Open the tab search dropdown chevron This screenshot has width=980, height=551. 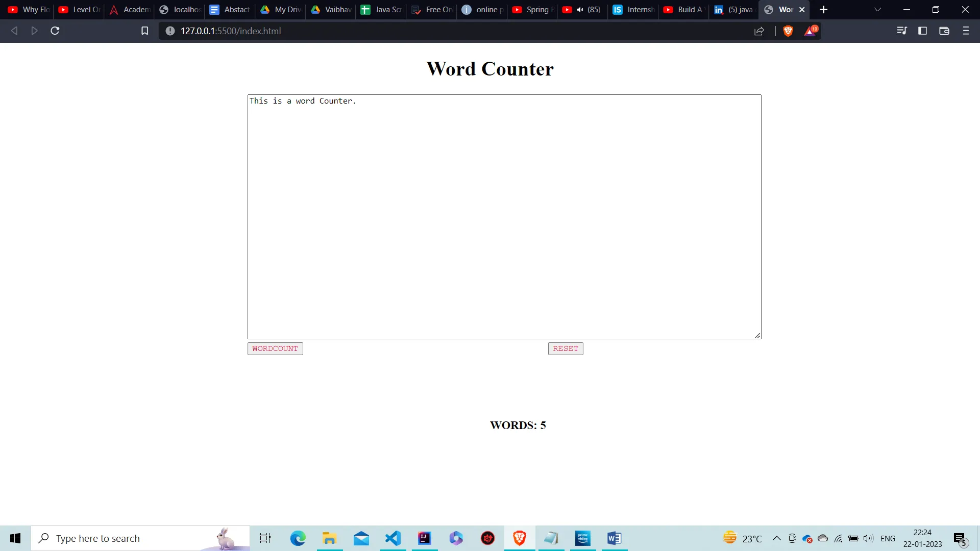(x=877, y=10)
